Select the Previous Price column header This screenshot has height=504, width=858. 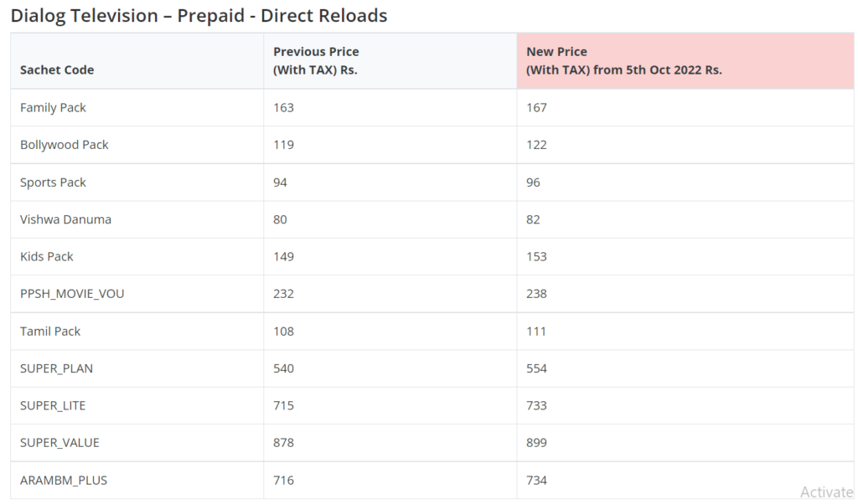pos(316,60)
